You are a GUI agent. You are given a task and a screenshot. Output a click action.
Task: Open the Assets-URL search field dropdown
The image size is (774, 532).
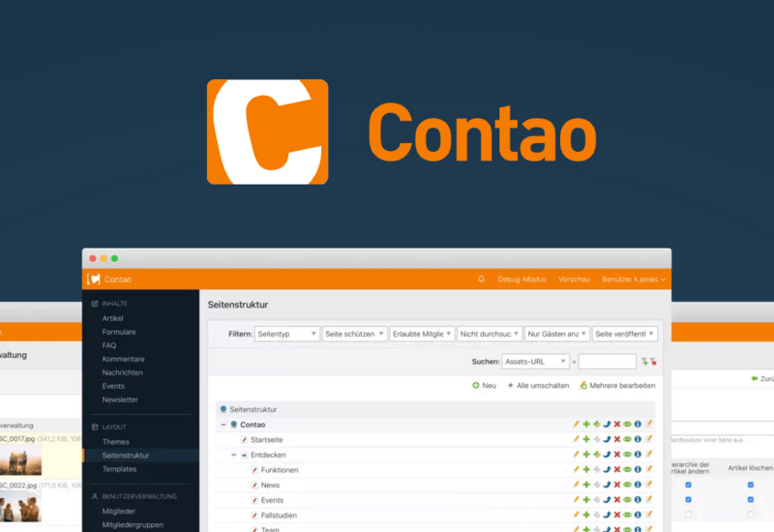pyautogui.click(x=536, y=362)
